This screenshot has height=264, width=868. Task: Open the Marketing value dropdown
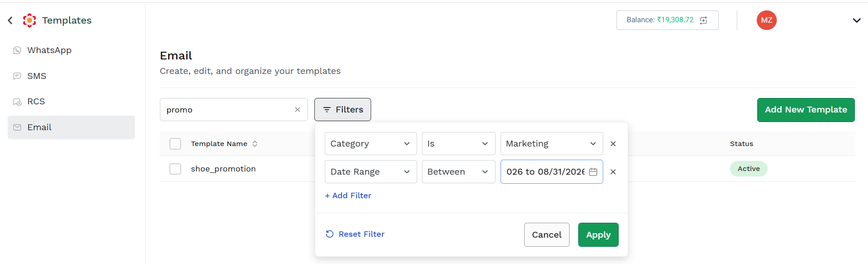click(x=552, y=144)
